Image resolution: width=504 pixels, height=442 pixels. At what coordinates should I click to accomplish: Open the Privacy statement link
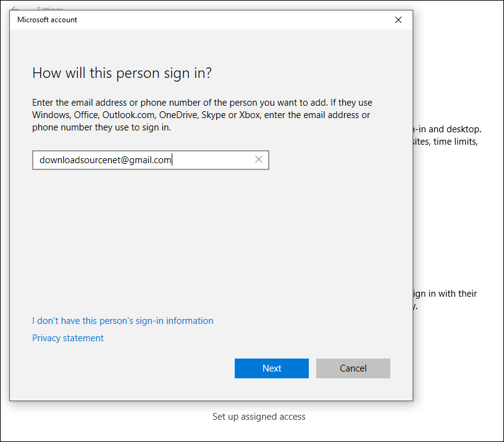pos(68,338)
